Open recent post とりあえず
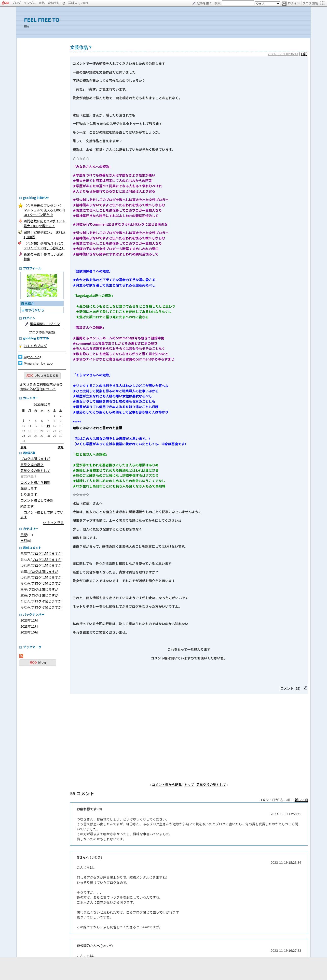Screen dimensions: 327x980 [29, 495]
